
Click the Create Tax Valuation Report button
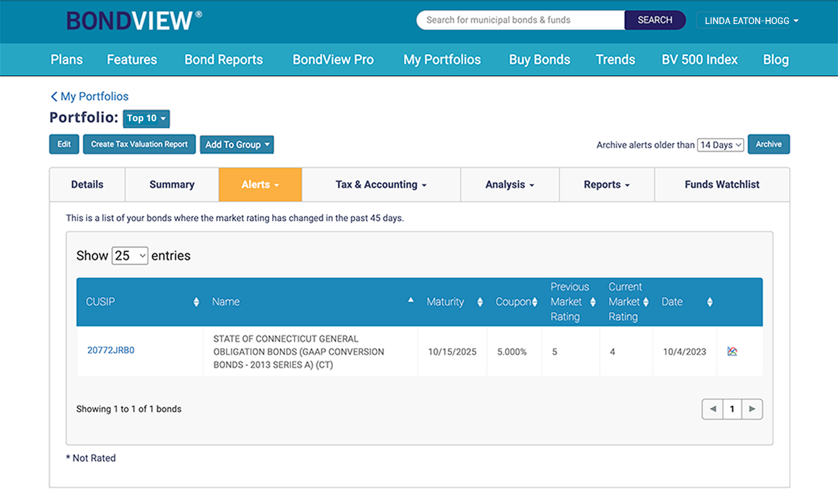(139, 144)
